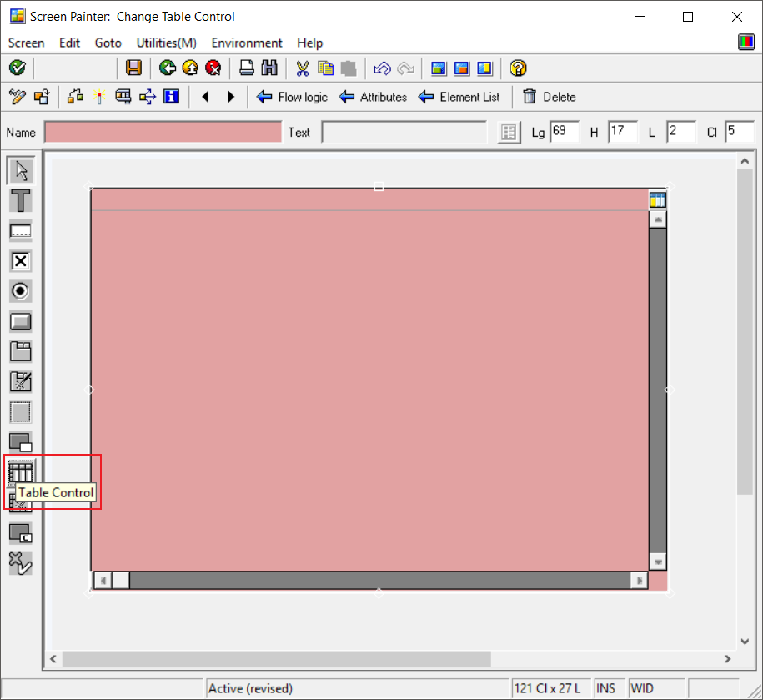Choose the Status icon tool

(21, 563)
